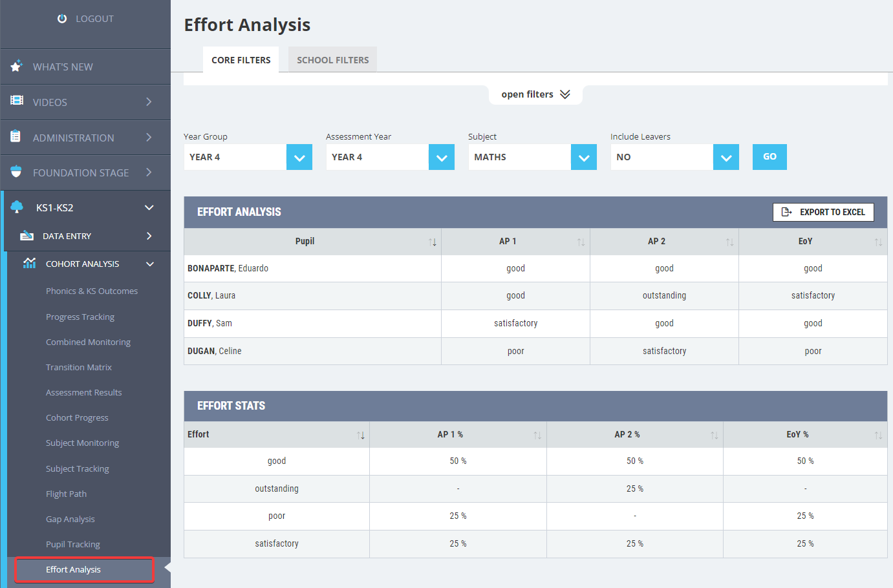Expand the Data Entry menu chevron

(149, 236)
